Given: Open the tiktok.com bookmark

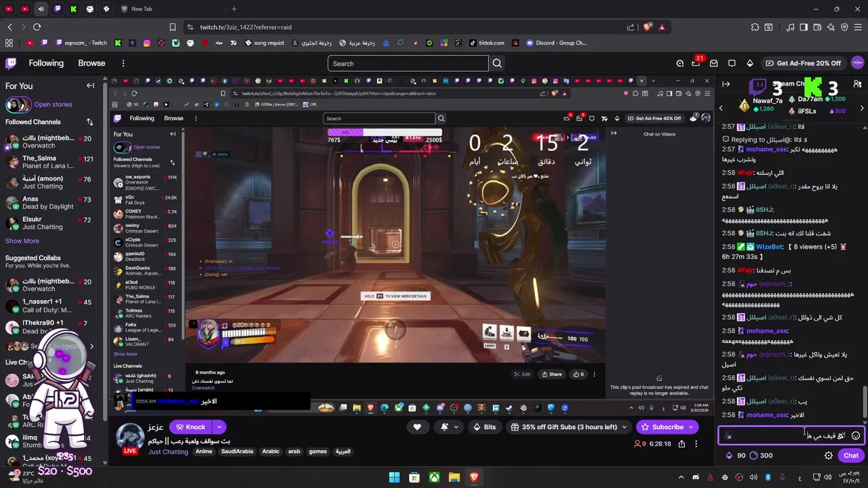Looking at the screenshot, I should pyautogui.click(x=486, y=43).
